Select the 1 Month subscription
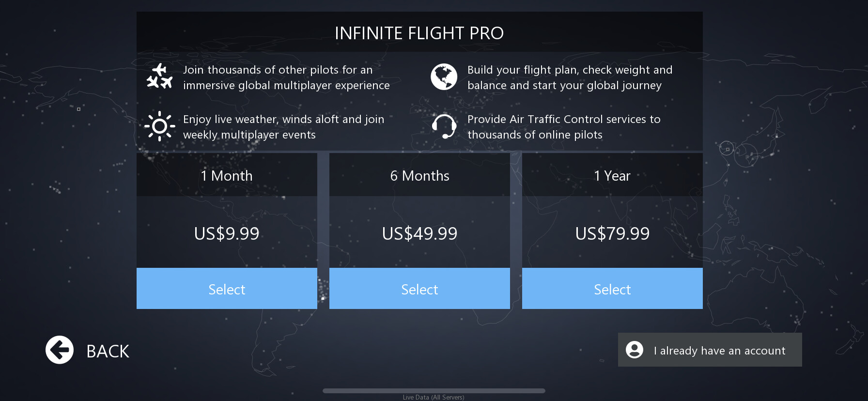 click(x=227, y=289)
